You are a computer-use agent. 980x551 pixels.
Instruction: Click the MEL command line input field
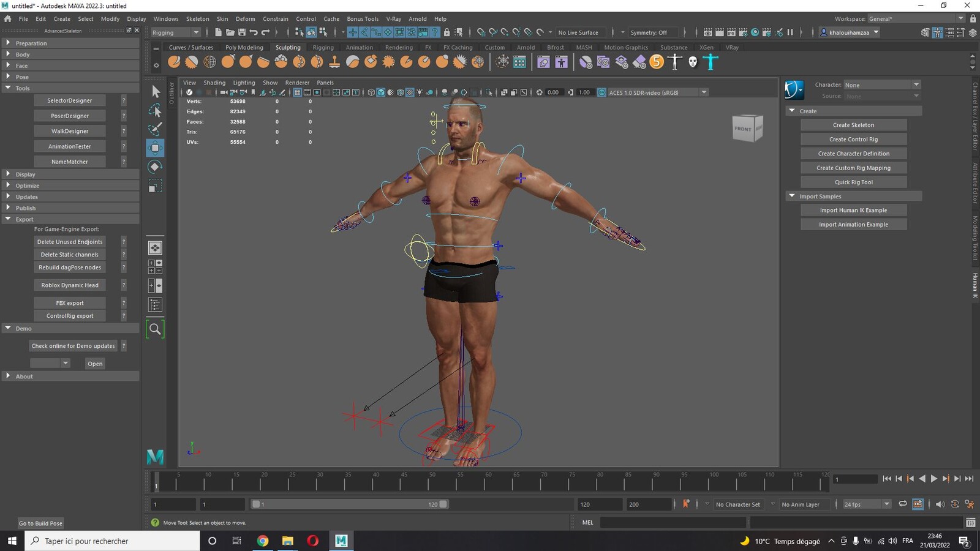(x=673, y=522)
